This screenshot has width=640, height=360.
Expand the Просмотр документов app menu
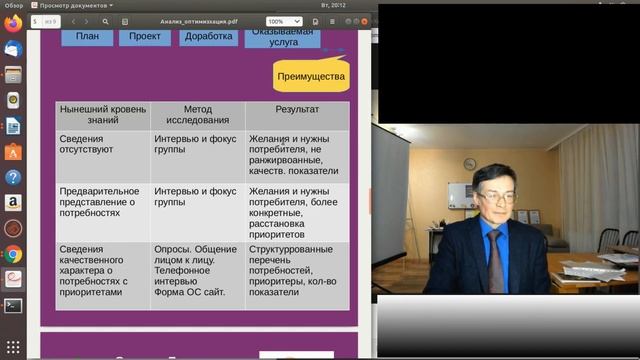point(72,5)
